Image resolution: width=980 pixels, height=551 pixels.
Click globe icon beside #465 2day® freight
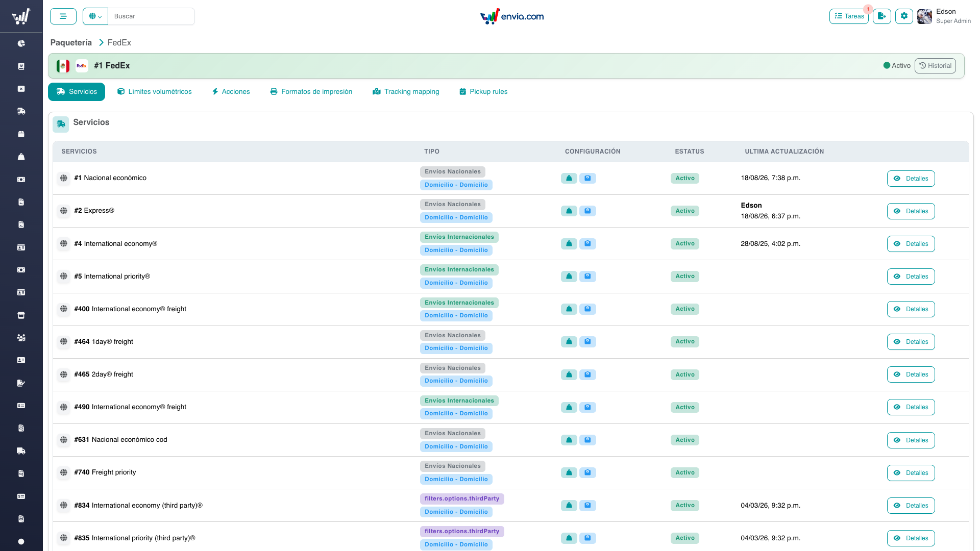point(64,374)
